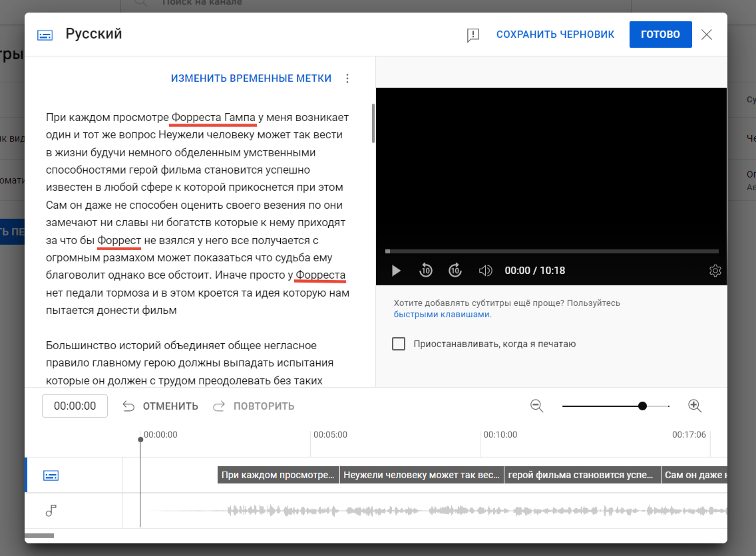
Task: Open video player settings gear
Action: [x=715, y=270]
